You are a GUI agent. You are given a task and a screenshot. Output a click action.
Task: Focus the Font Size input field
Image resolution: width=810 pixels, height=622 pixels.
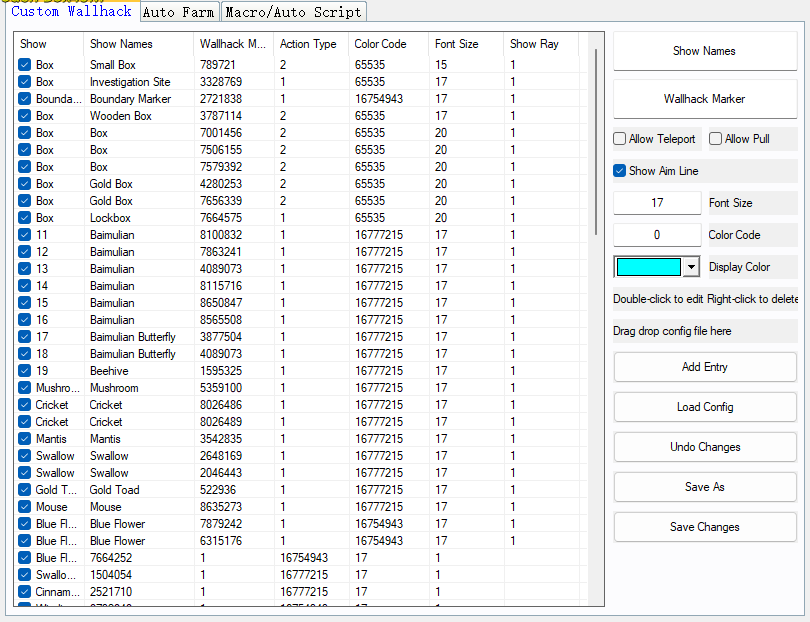pos(657,203)
